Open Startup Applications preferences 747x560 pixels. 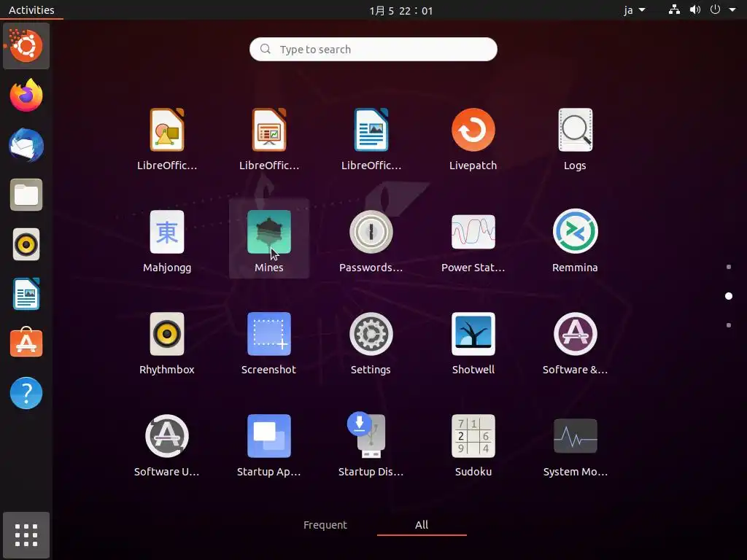(x=269, y=436)
